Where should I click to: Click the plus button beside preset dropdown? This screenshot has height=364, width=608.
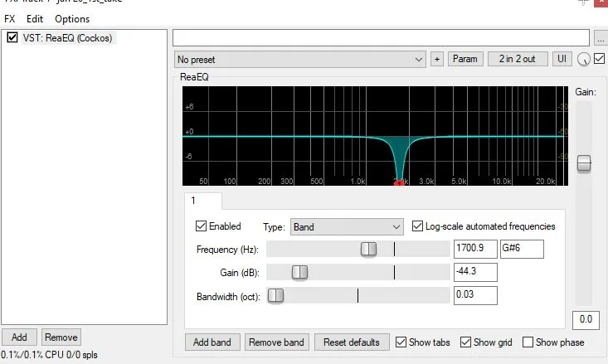click(437, 59)
